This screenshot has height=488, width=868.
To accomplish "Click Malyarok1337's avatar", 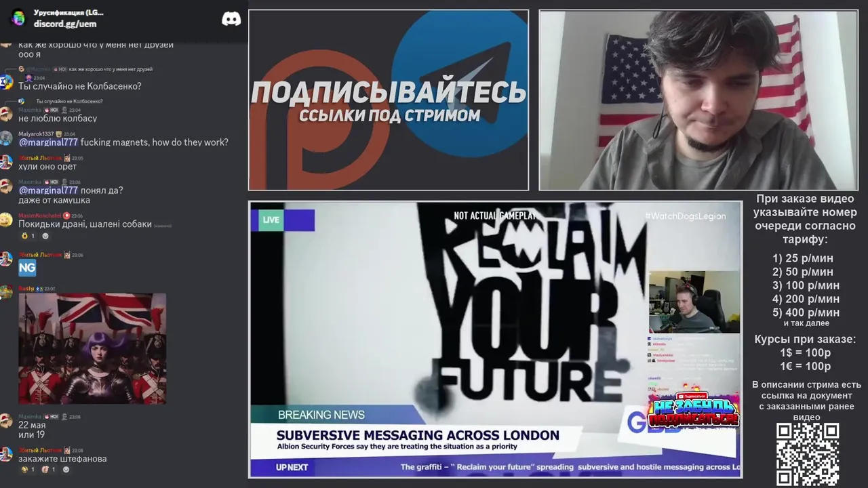I will point(6,138).
